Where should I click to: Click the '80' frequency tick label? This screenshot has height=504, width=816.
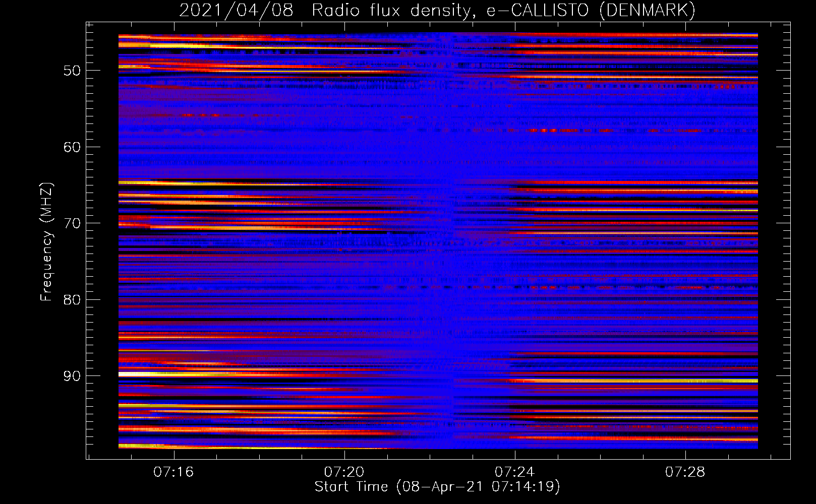tap(72, 300)
